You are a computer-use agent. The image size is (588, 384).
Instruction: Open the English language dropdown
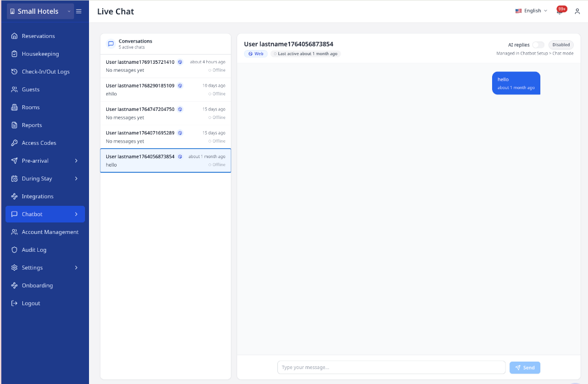(x=531, y=10)
